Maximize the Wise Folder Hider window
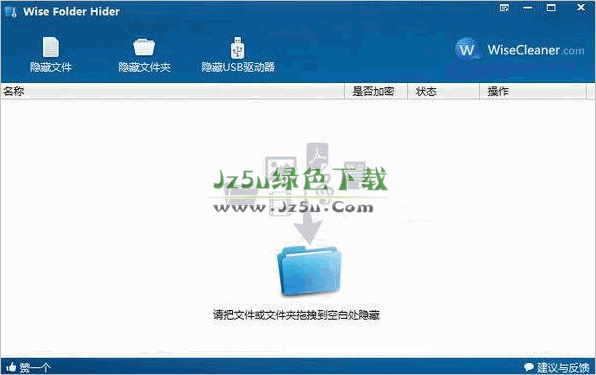Viewport: 596px width, 375px height. pos(551,8)
